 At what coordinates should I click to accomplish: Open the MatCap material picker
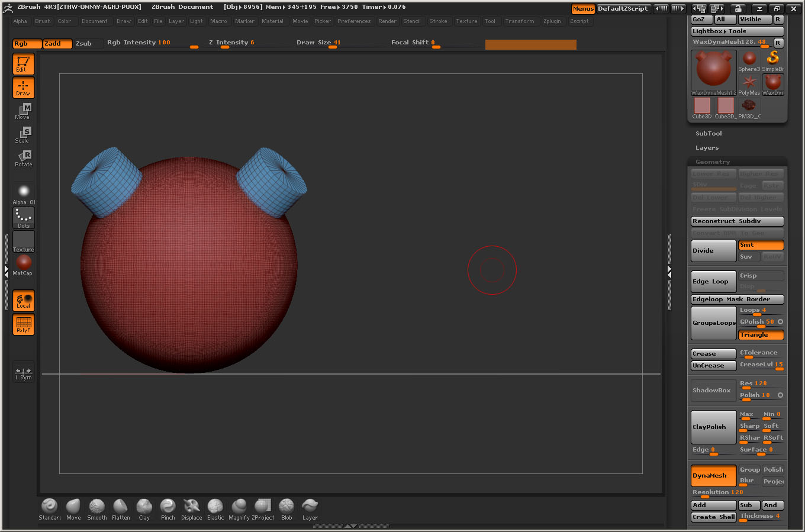pyautogui.click(x=24, y=265)
